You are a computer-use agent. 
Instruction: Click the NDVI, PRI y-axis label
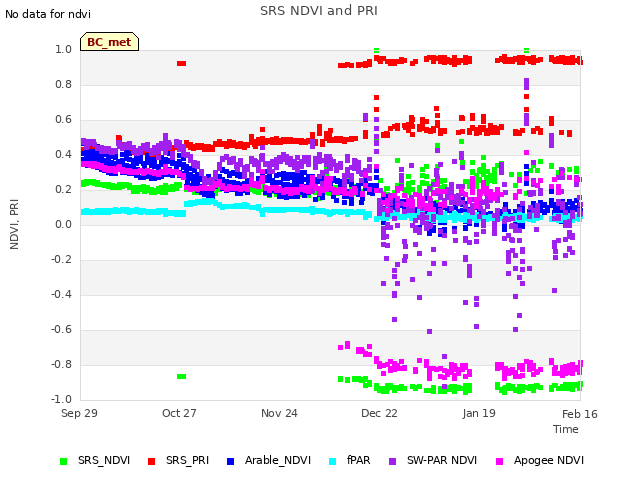click(x=14, y=224)
